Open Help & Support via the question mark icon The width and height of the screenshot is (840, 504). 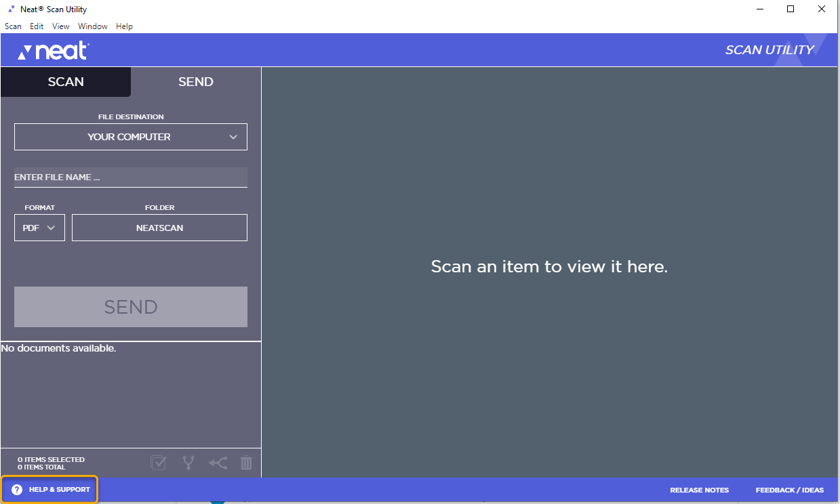[16, 489]
